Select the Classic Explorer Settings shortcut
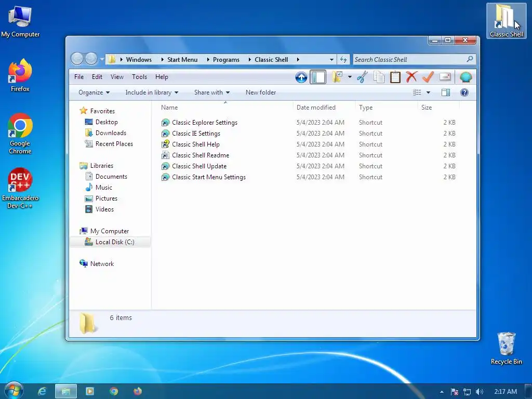532x399 pixels. [205, 123]
